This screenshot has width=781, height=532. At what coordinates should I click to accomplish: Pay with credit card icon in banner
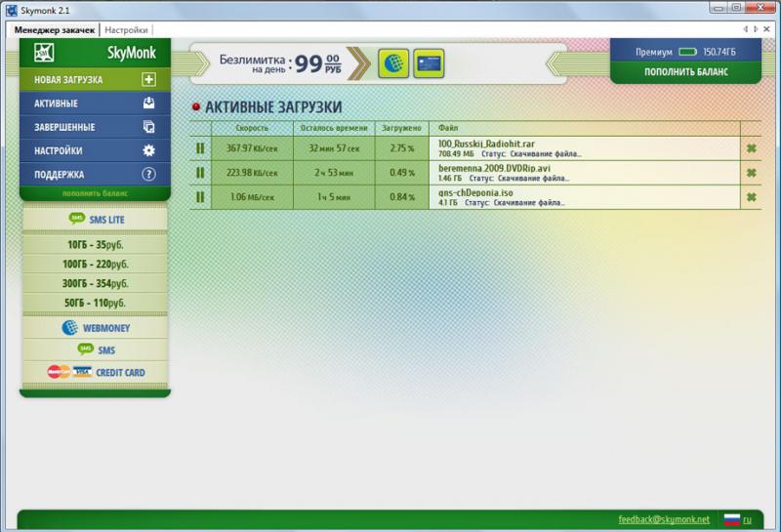pos(429,63)
